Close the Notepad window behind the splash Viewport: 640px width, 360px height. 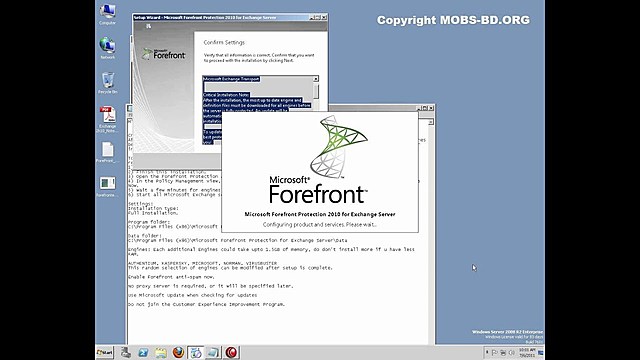tap(431, 108)
